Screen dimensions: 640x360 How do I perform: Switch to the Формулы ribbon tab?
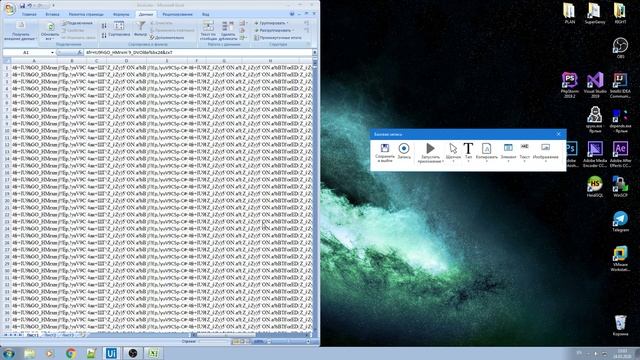tap(121, 14)
